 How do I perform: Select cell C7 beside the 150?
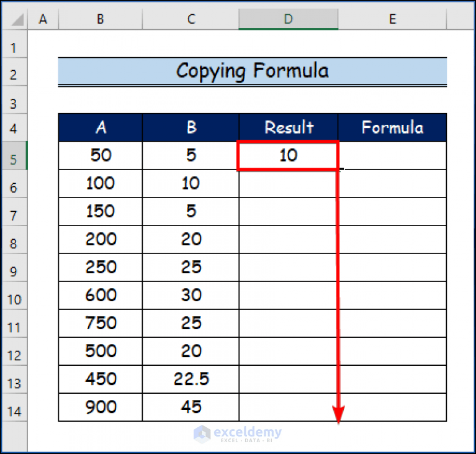point(191,212)
